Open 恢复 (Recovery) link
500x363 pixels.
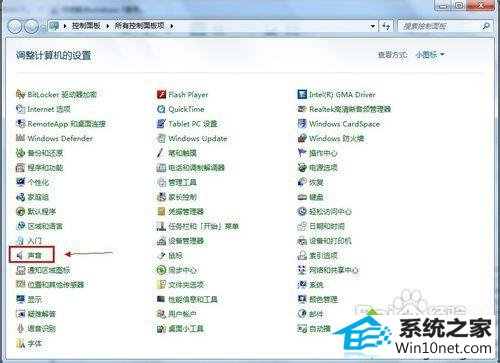(316, 182)
